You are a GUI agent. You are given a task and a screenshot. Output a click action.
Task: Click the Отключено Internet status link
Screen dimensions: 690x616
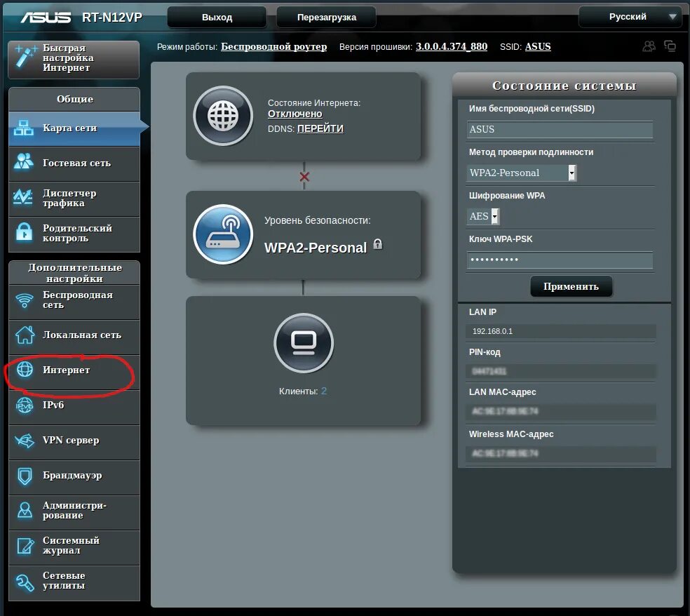(295, 114)
